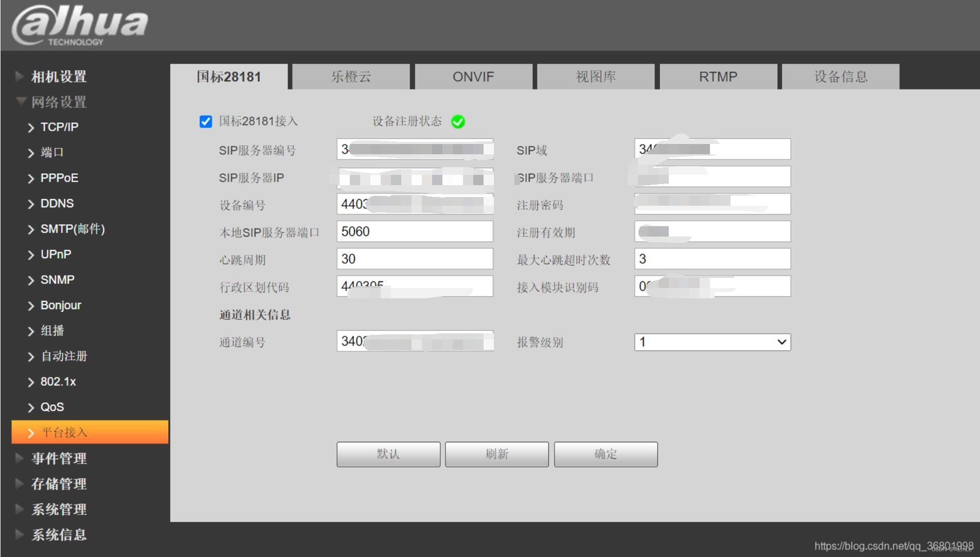Click the SIP域 input field
980x557 pixels.
pyautogui.click(x=712, y=149)
